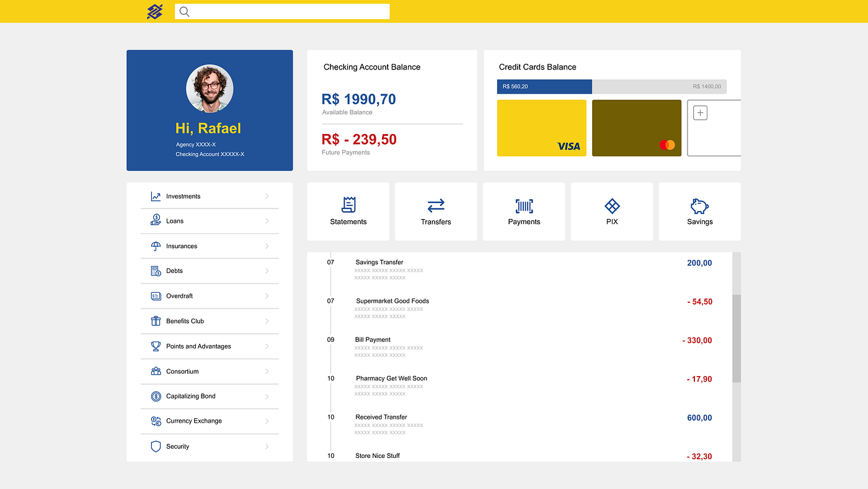This screenshot has height=489, width=868.
Task: Click the 600,00 amount value
Action: pyautogui.click(x=699, y=418)
